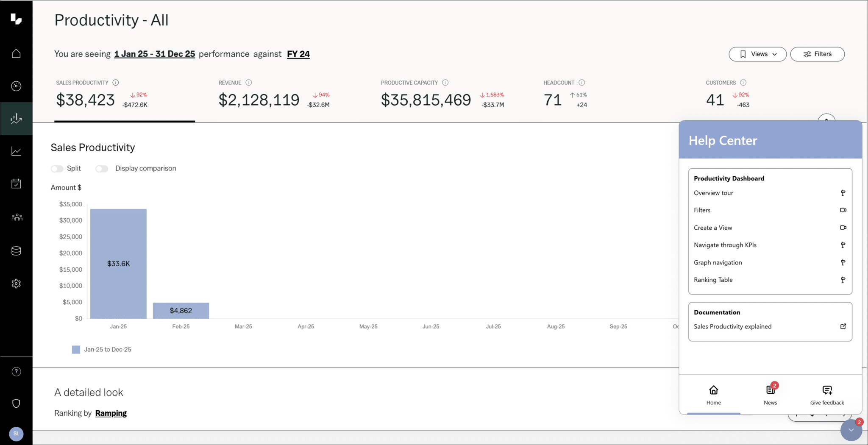This screenshot has width=868, height=445.
Task: Enable the Display comparison toggle
Action: (102, 169)
